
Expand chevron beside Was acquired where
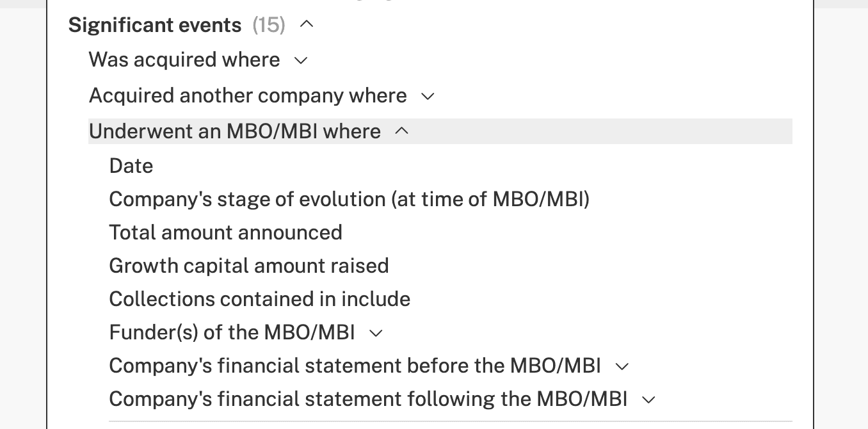(301, 61)
